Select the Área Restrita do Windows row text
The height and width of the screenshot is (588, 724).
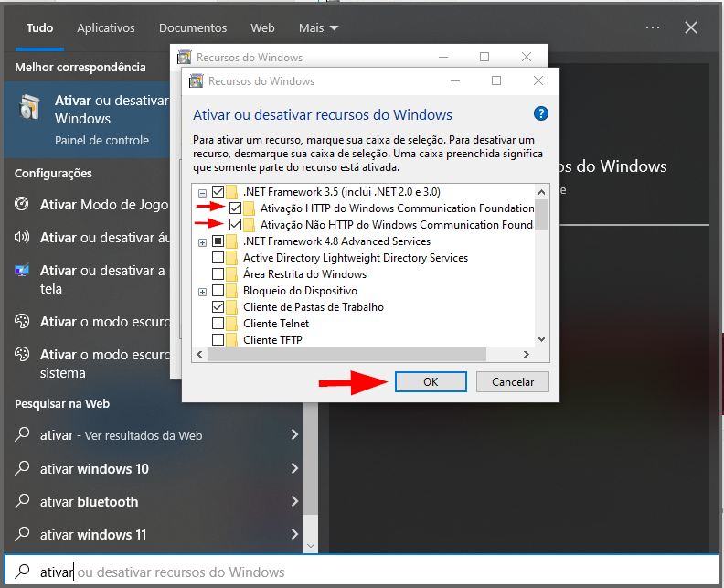pos(304,274)
